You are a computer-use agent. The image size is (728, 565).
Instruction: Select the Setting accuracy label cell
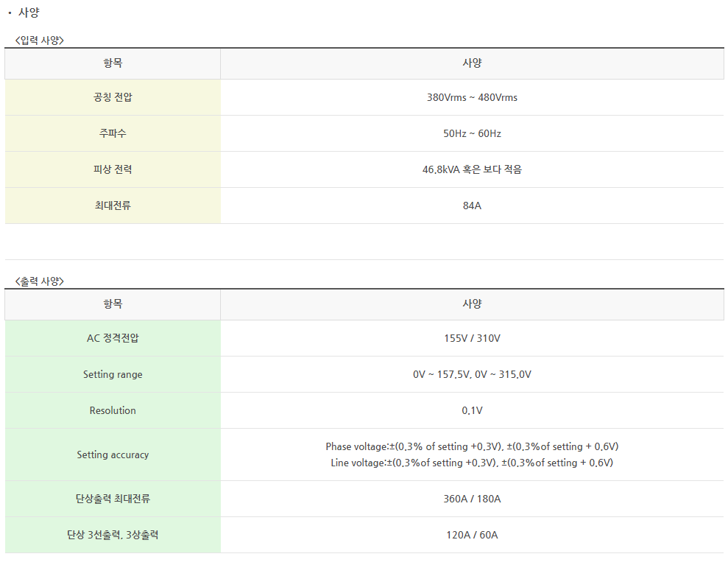tap(113, 455)
